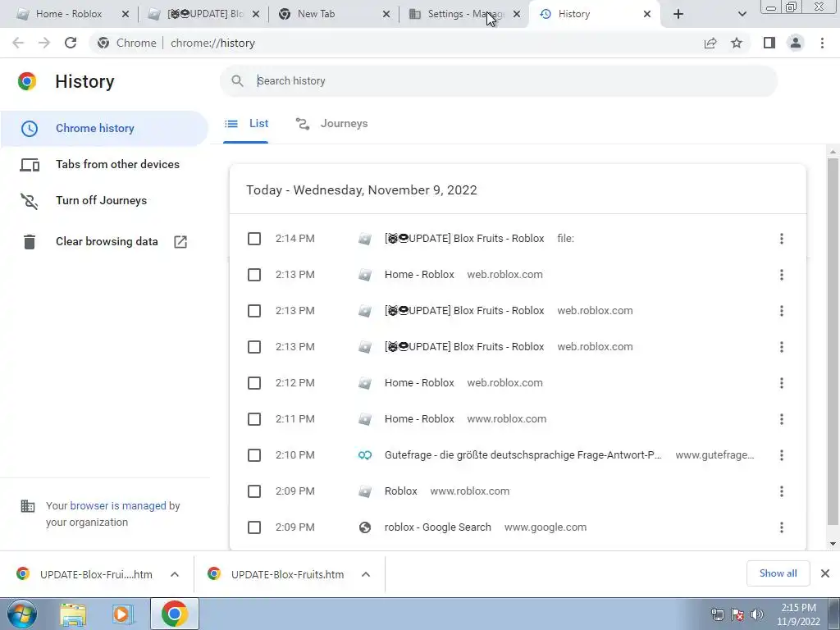Open more actions for 2:11 PM Home - Roblox
Screen dimensions: 840x630
coord(781,419)
